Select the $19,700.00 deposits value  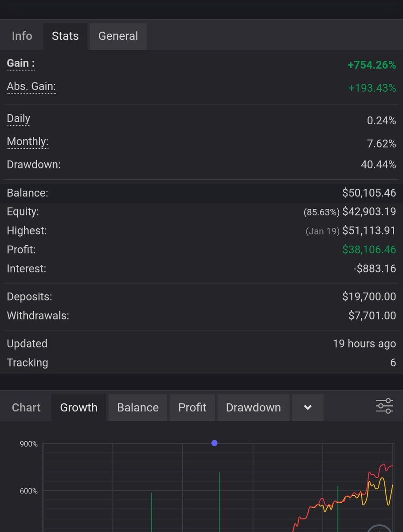point(369,297)
